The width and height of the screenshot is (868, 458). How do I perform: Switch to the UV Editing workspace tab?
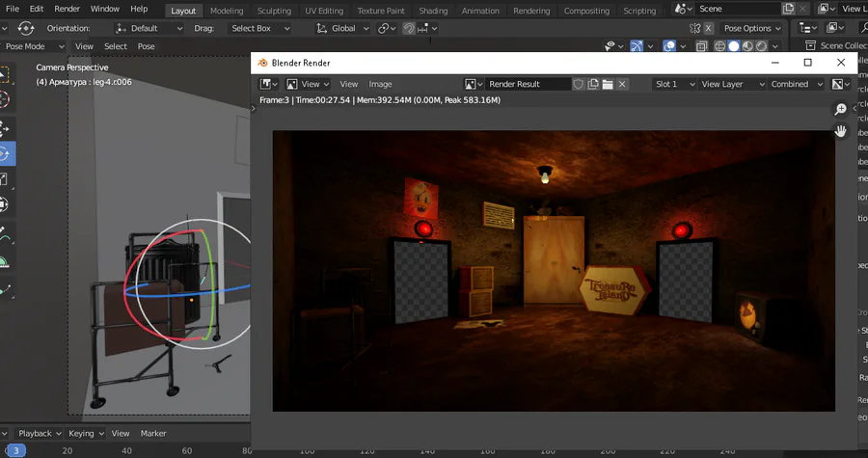[x=324, y=11]
